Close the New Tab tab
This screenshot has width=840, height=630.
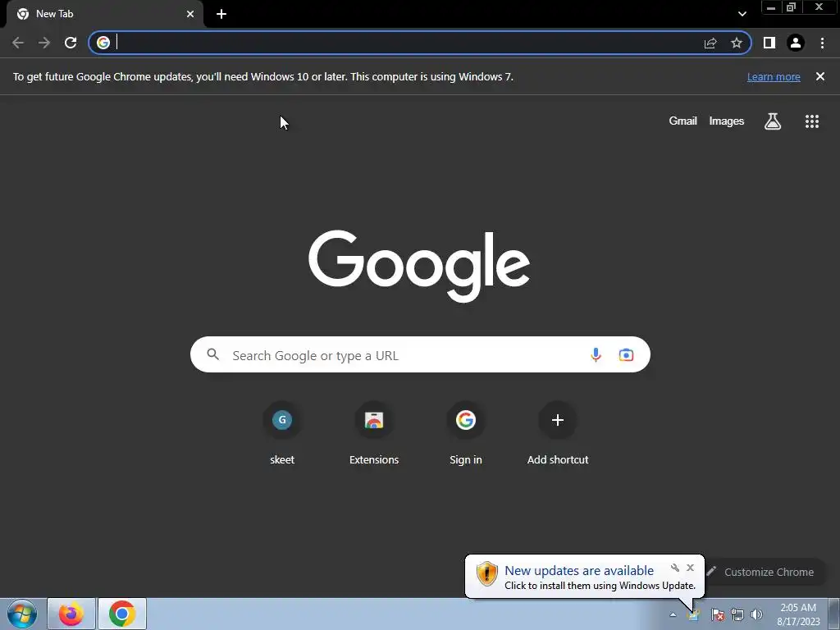(x=190, y=14)
